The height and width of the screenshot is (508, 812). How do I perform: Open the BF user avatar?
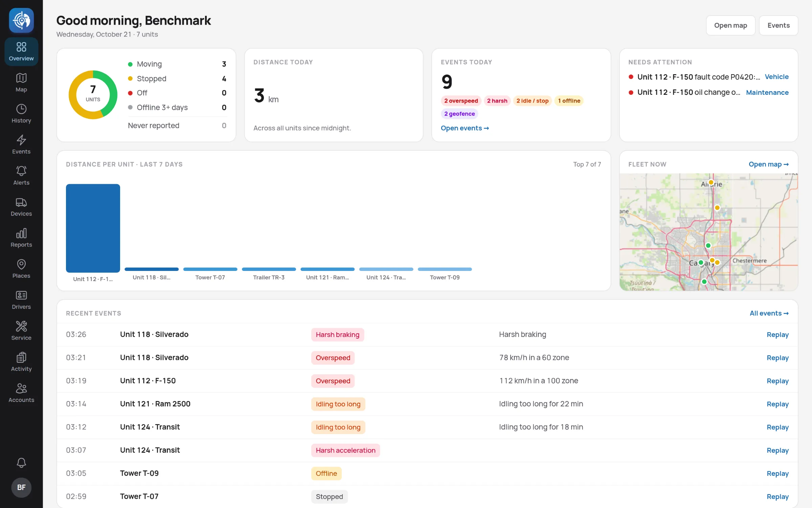tap(21, 487)
